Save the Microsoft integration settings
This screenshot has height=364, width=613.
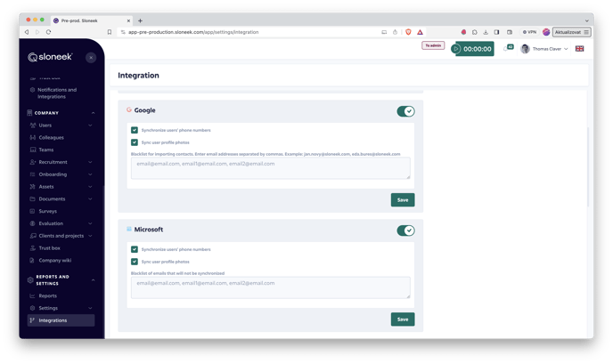coord(403,320)
